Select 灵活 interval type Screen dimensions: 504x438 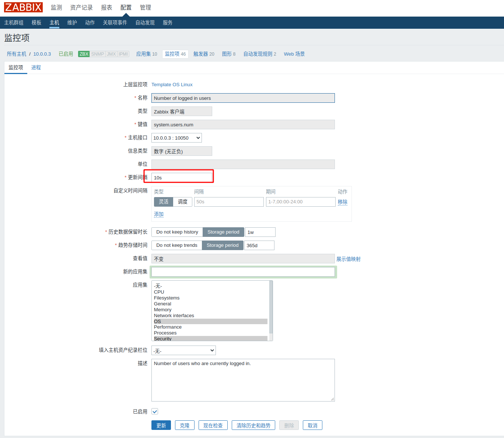tap(164, 202)
